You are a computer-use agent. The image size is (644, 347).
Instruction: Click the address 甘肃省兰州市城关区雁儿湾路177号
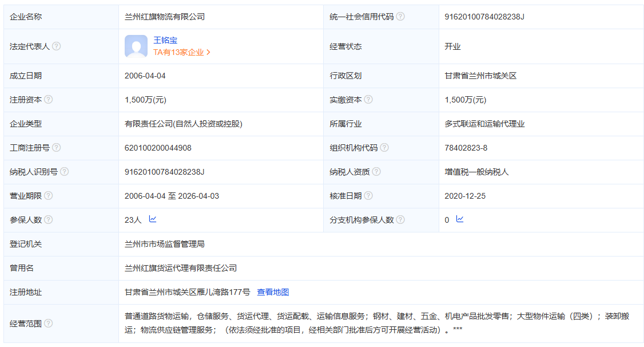coord(187,292)
